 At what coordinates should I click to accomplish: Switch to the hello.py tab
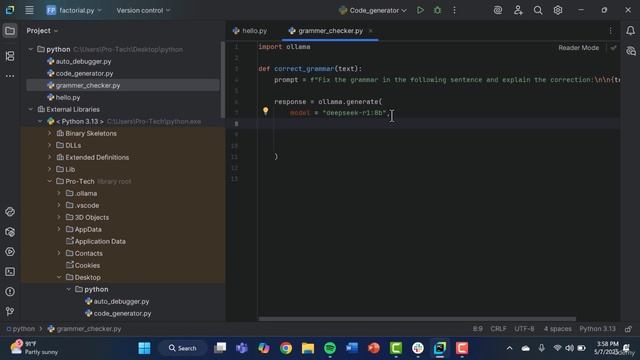tap(250, 31)
